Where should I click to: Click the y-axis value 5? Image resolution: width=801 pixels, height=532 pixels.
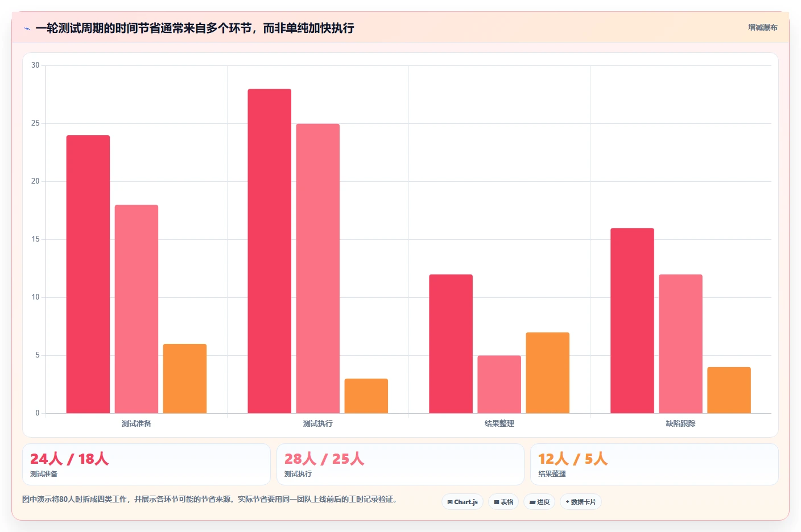pos(38,355)
